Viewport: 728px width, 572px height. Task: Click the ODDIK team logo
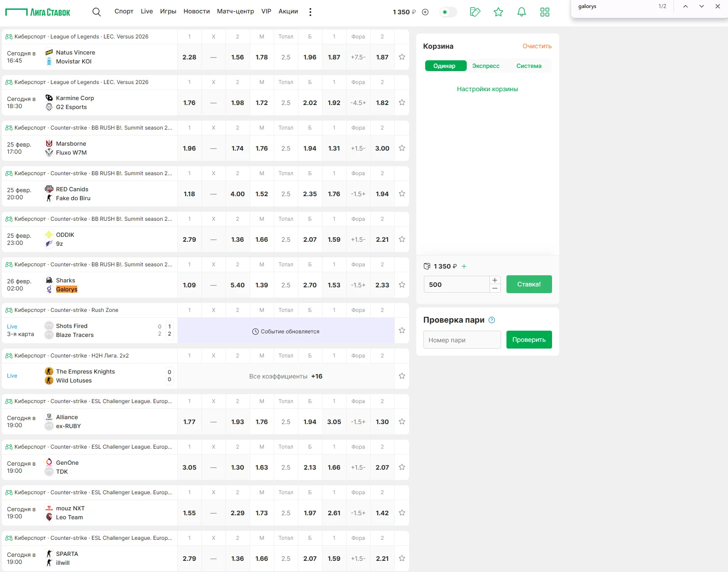click(x=49, y=235)
